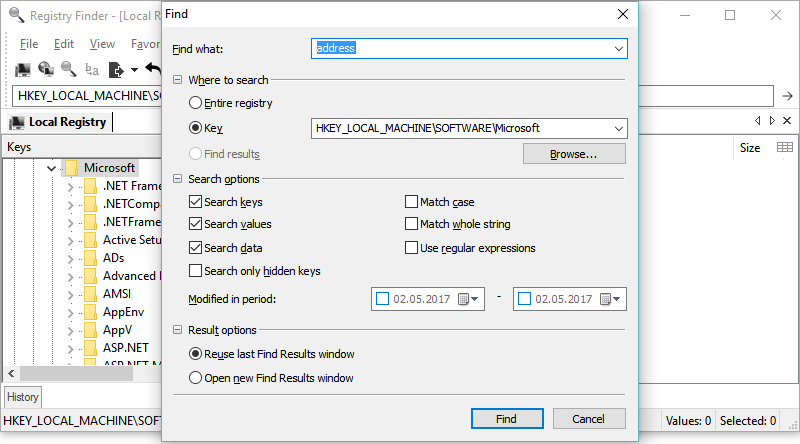Viewport: 800px width, 444px height.
Task: Uncheck the Search keys checkbox
Action: point(195,202)
